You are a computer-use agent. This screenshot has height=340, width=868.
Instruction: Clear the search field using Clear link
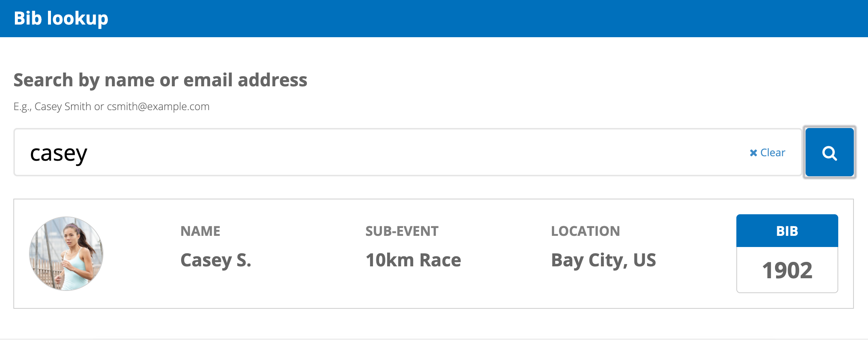772,153
